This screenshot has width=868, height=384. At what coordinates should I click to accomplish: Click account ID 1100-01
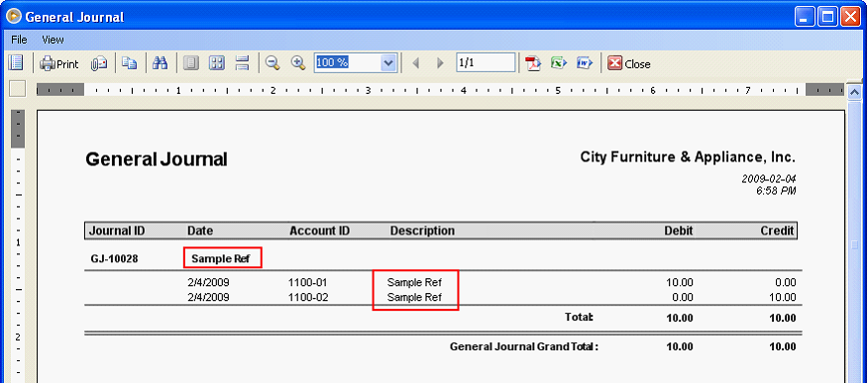click(x=308, y=283)
